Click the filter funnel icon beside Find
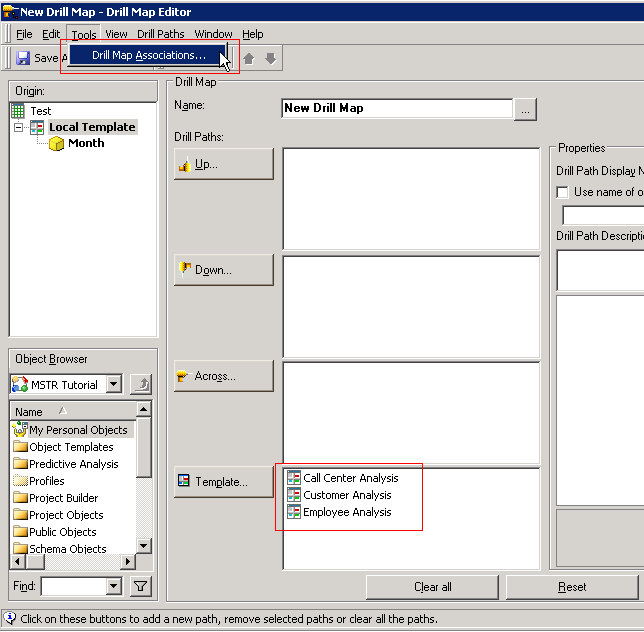The height and width of the screenshot is (632, 644). (141, 587)
